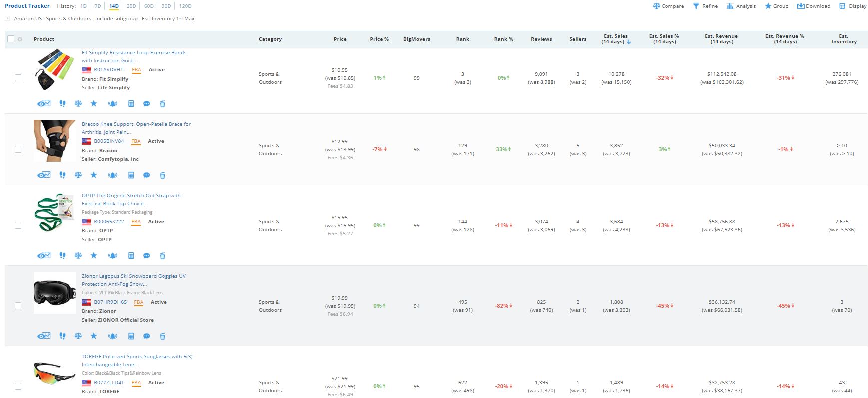Open calculator icon for OPTP Stretch Out Strap
Image resolution: width=868 pixels, height=398 pixels.
click(x=131, y=256)
